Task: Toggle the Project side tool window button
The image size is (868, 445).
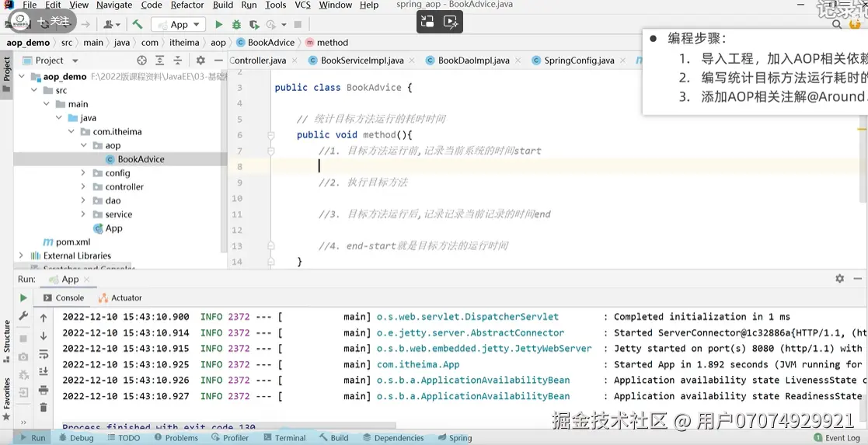Action: [7, 74]
